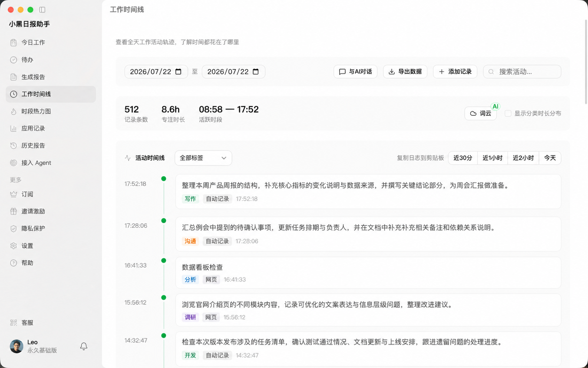
Task: Click the 导出数据 button
Action: click(x=405, y=72)
